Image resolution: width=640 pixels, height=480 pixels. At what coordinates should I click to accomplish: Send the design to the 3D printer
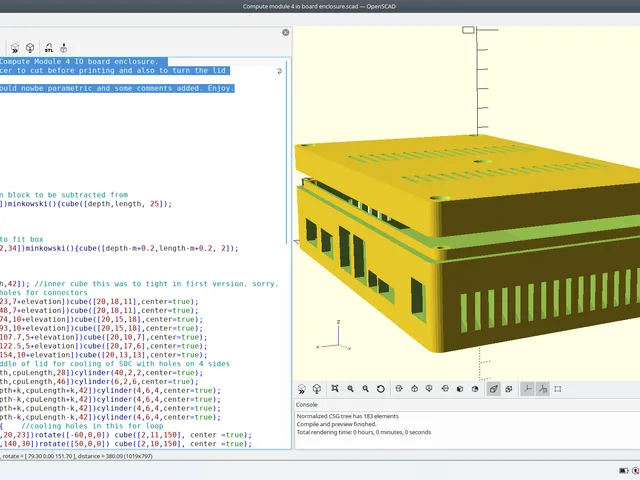click(x=64, y=48)
